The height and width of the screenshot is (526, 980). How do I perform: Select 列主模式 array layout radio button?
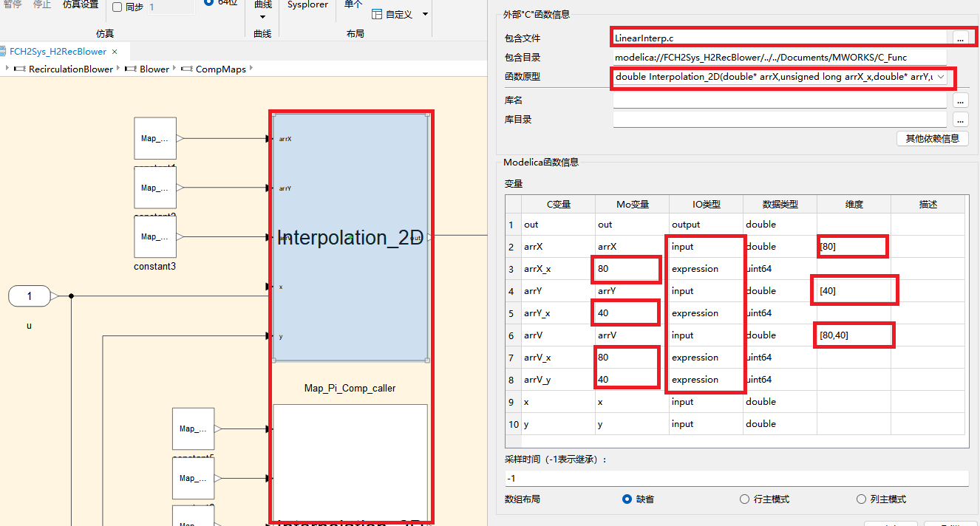point(861,499)
